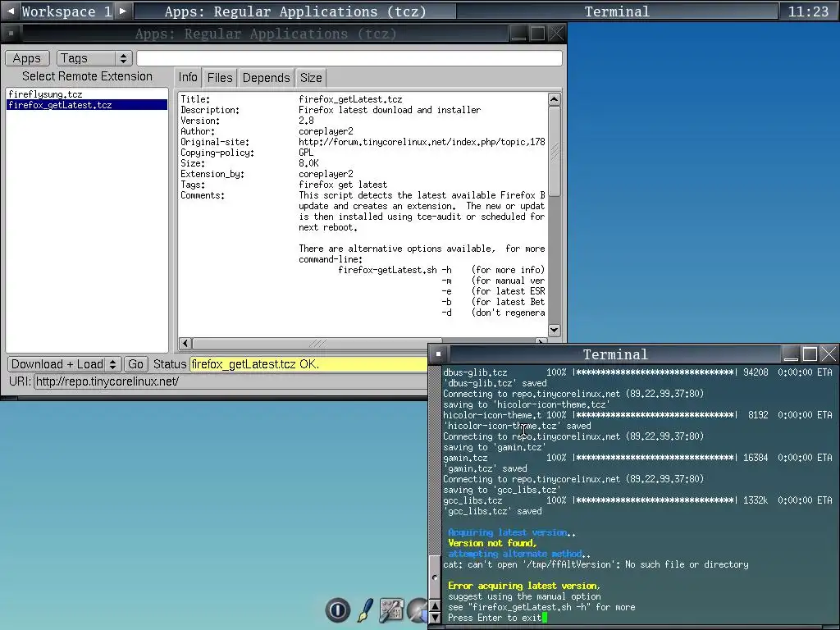Click "'gcc_libs.tcz' saved" in the Terminal

click(492, 511)
